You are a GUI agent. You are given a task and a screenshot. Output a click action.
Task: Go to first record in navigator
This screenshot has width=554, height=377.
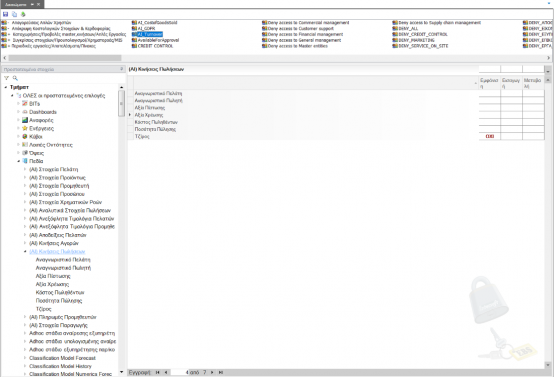pos(158,372)
